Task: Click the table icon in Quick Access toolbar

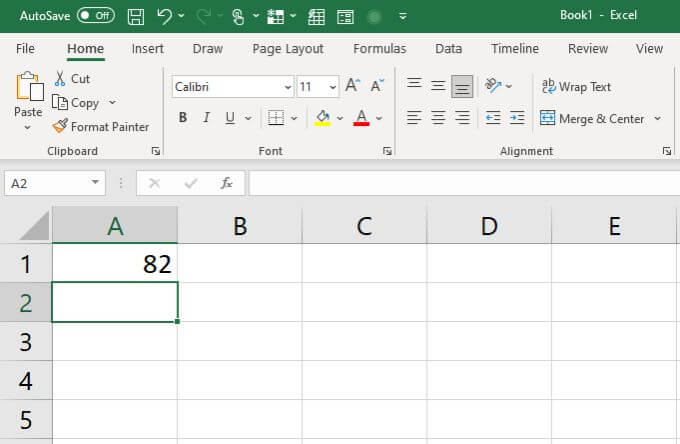Action: click(x=316, y=17)
